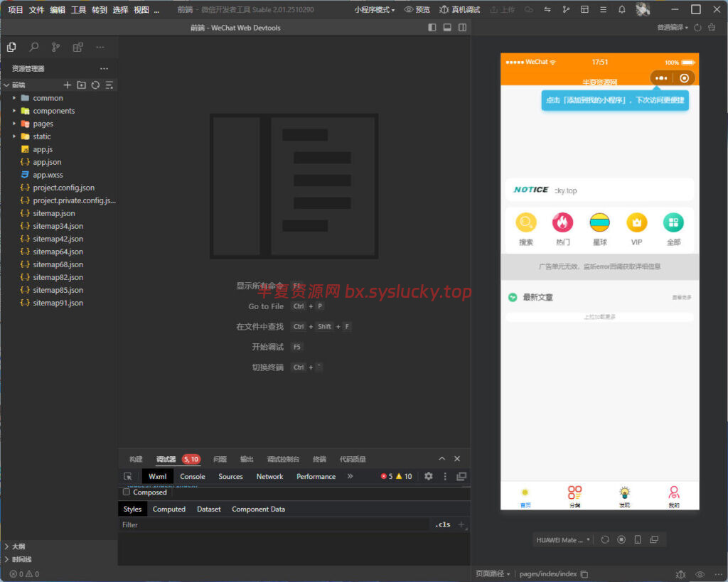The image size is (728, 582).
Task: Click the 预览 preview button
Action: pos(417,10)
